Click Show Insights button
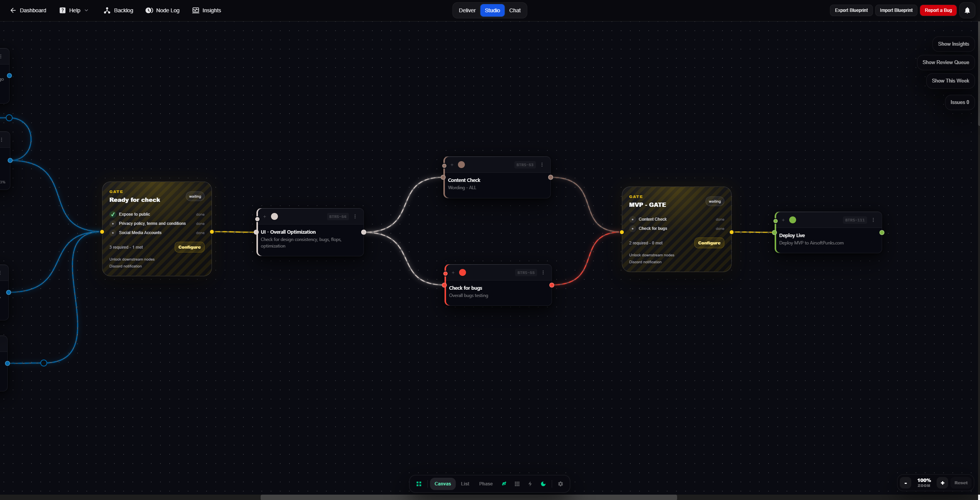 (954, 44)
